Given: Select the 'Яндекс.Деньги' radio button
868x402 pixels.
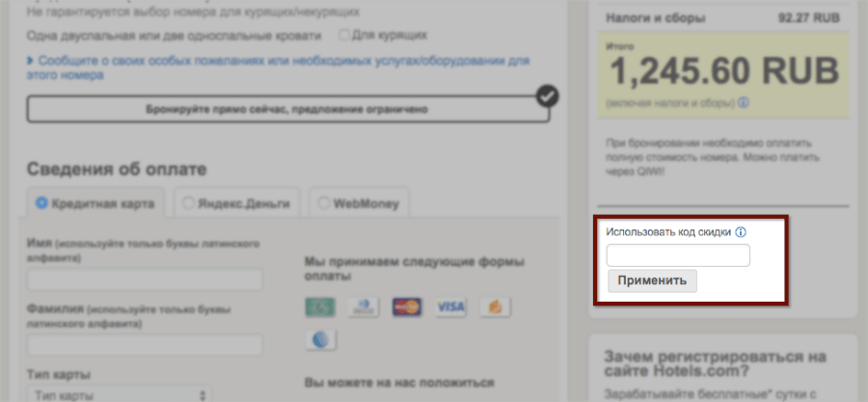Looking at the screenshot, I should tap(188, 203).
